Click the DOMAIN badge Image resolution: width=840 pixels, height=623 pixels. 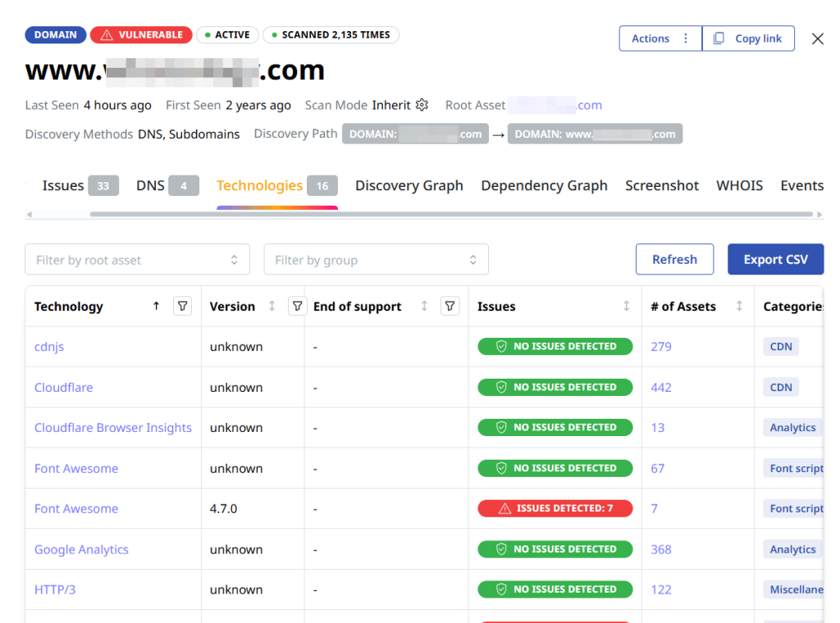coord(55,34)
